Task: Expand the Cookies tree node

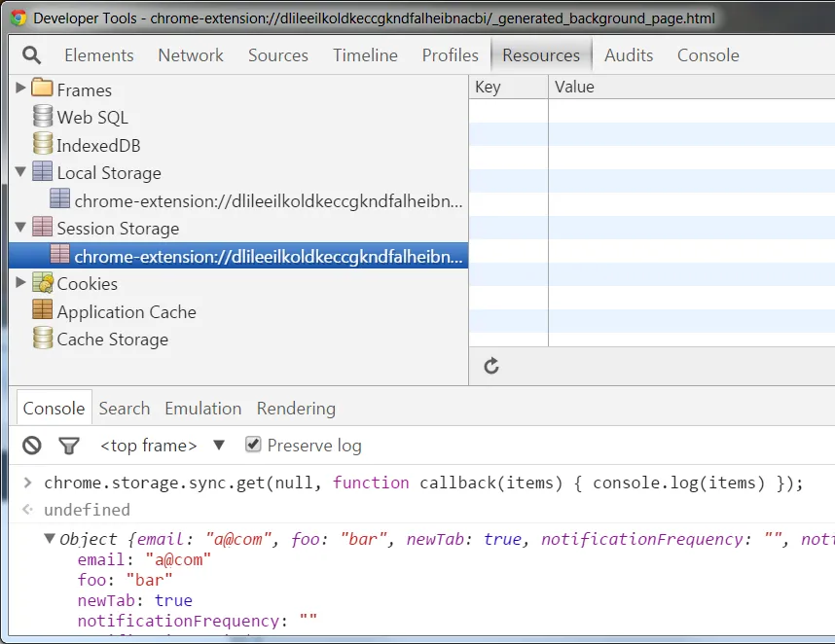Action: (x=20, y=283)
